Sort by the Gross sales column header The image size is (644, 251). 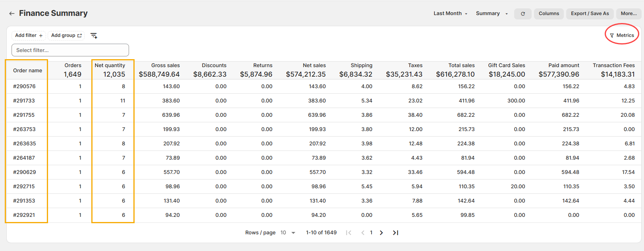tap(165, 66)
